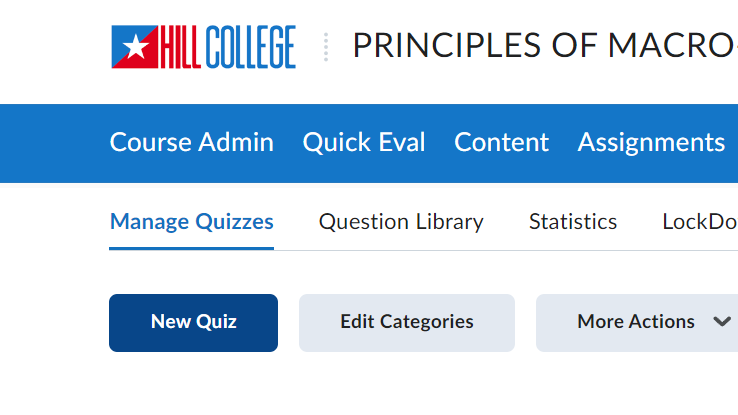738x415 pixels.
Task: Expand the chevron arrow on More Actions
Action: pyautogui.click(x=722, y=322)
